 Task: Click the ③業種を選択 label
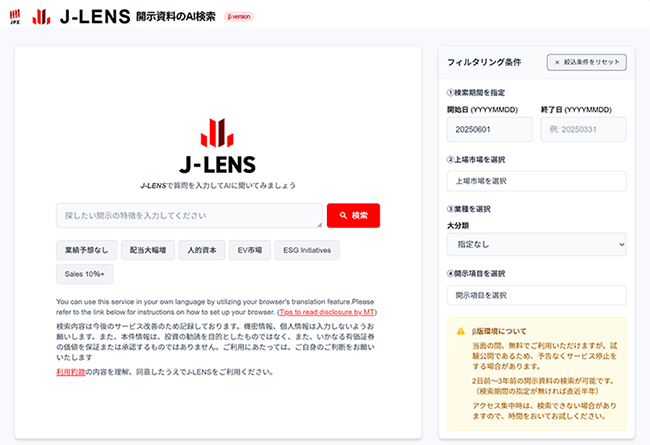469,209
